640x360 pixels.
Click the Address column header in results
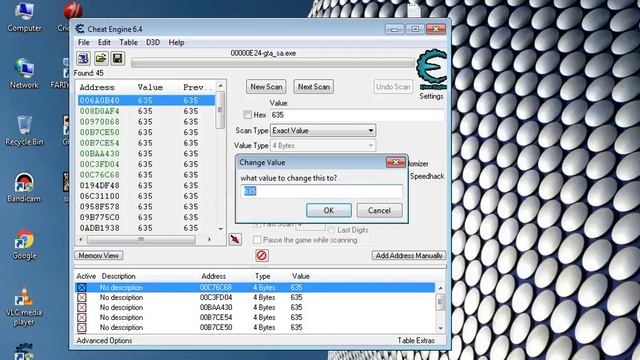pos(97,87)
